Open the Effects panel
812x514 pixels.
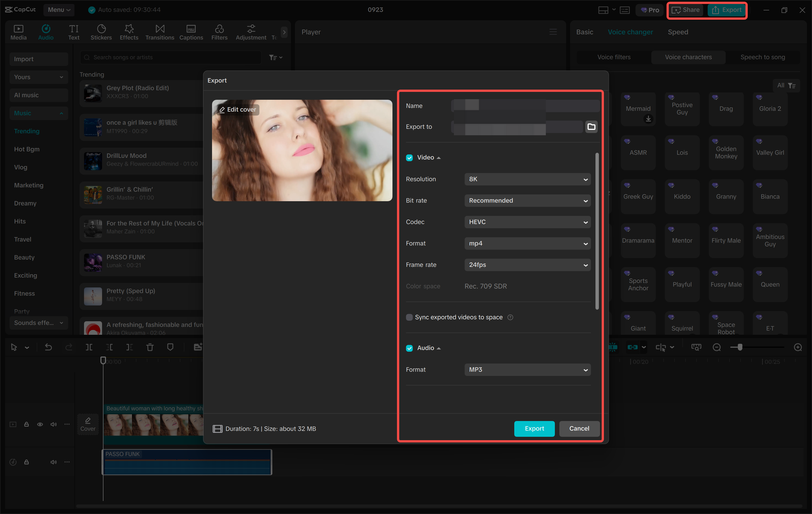coord(129,32)
